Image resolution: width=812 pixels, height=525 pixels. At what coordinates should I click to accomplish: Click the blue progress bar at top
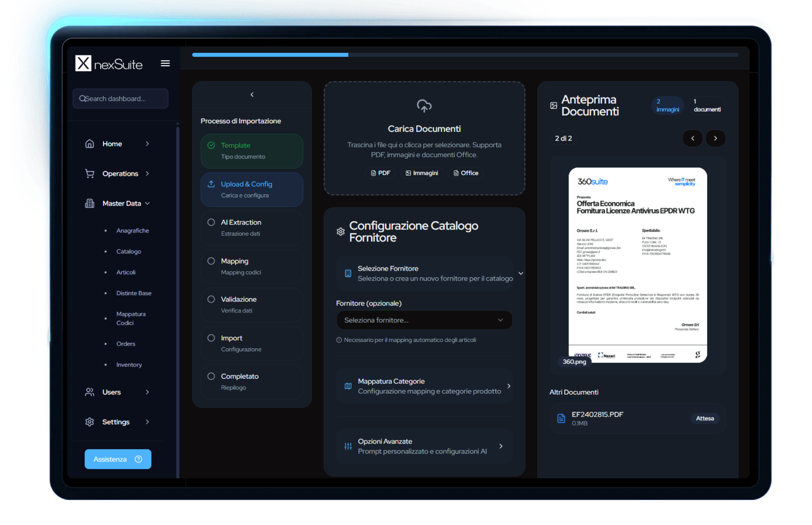(x=270, y=55)
